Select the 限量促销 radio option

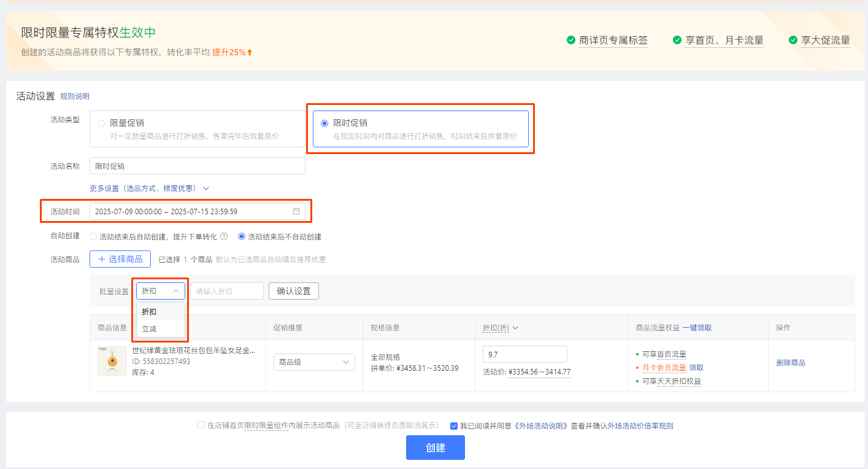coord(101,123)
